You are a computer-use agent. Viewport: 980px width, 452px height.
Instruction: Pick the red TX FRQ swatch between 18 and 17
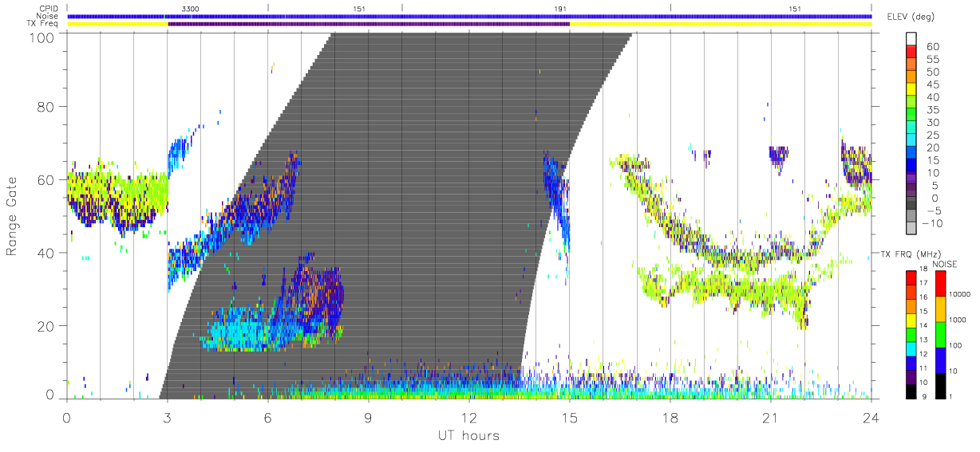pos(911,277)
